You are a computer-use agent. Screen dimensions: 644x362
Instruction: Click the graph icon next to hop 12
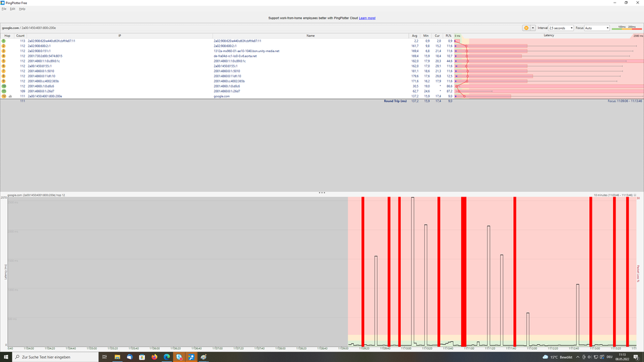click(x=10, y=96)
